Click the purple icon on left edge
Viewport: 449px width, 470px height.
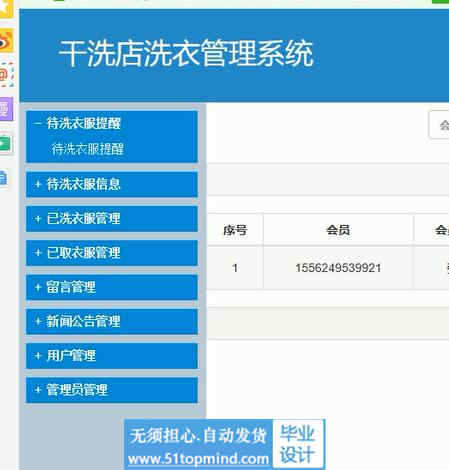[6, 109]
